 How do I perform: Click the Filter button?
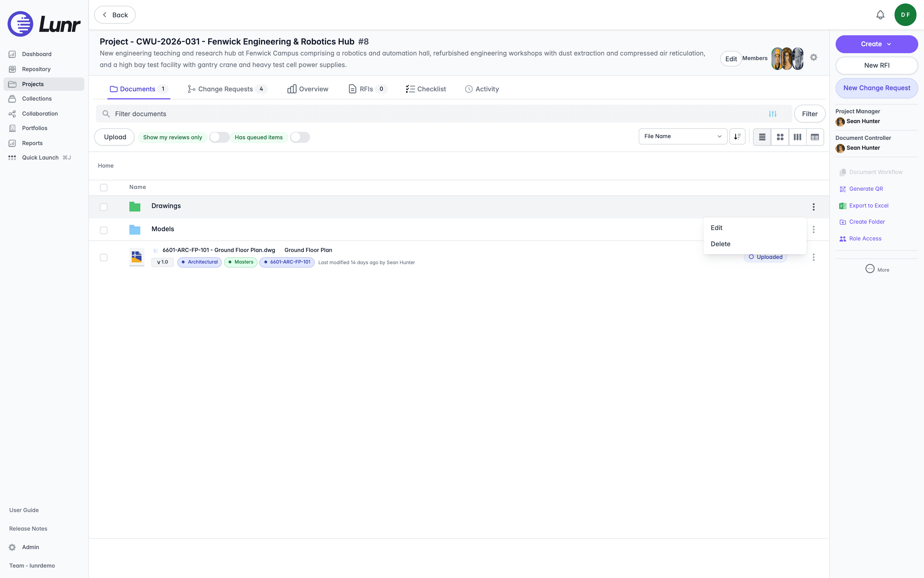(x=809, y=114)
